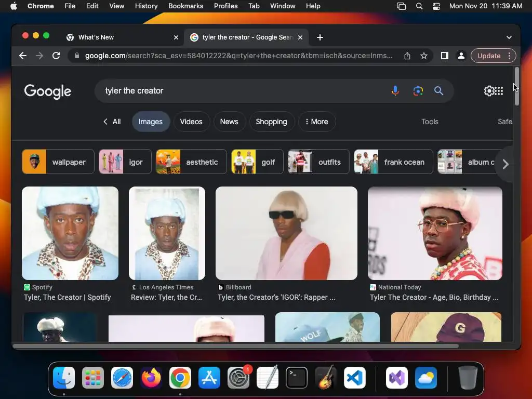Show more suggestion chips with the right arrow

506,164
